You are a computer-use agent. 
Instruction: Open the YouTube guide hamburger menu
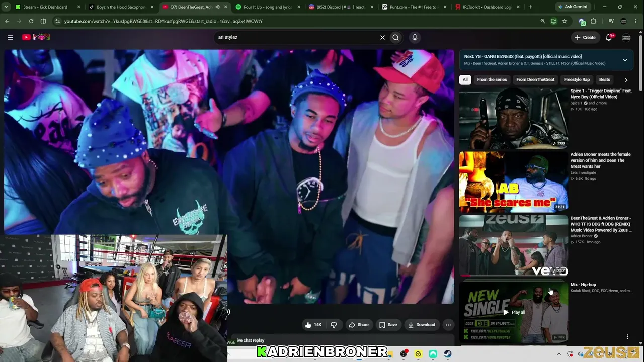(10, 37)
